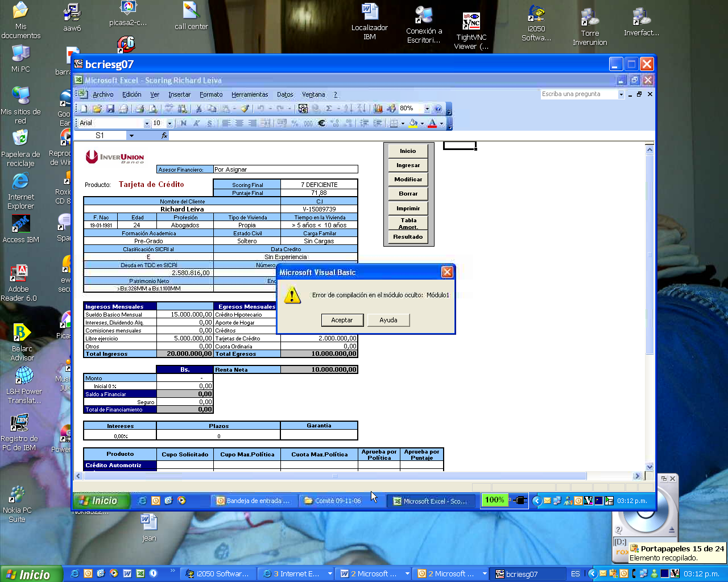Apply the Euro currency style icon
728x582 pixels.
coord(321,123)
